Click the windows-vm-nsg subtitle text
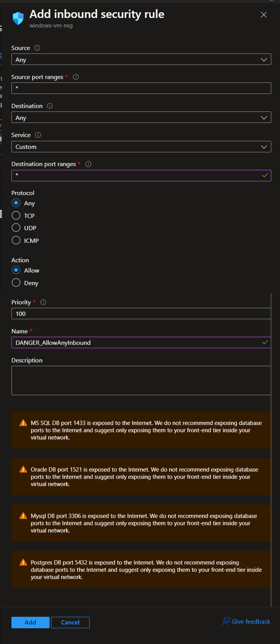 pos(51,26)
